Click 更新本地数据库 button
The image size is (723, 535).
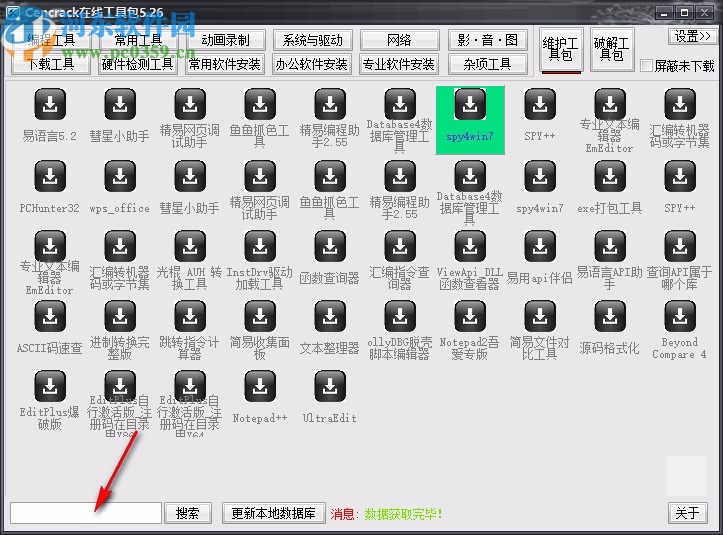(273, 513)
